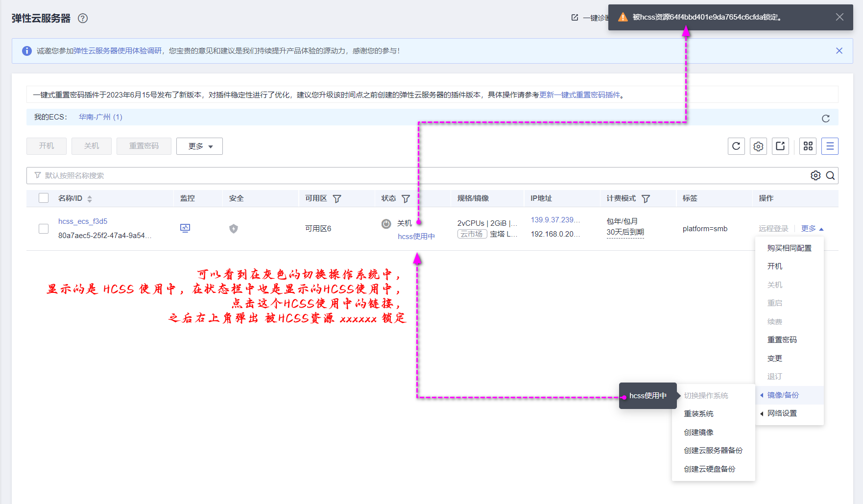Switch to list view

point(830,146)
